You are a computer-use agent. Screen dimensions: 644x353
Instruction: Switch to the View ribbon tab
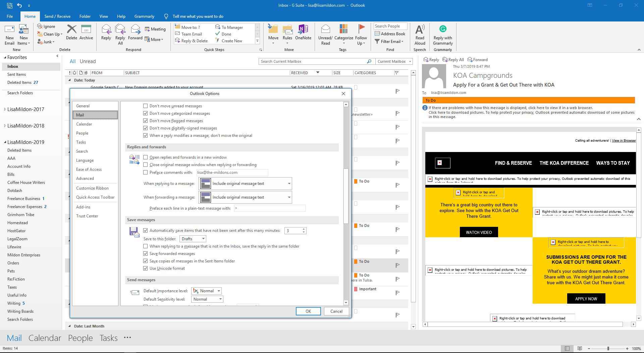coord(104,16)
